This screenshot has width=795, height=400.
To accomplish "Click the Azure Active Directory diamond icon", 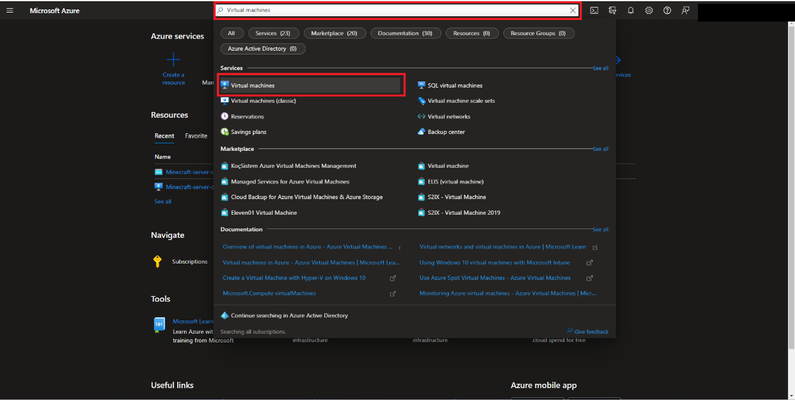I will [x=225, y=315].
